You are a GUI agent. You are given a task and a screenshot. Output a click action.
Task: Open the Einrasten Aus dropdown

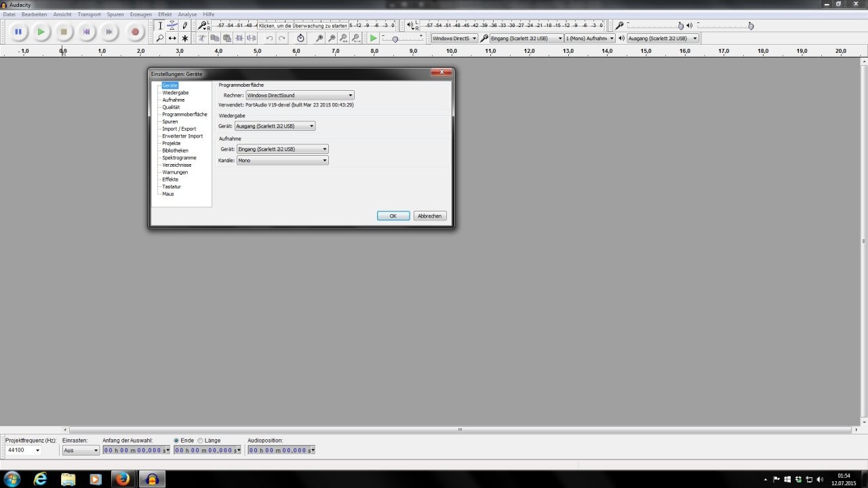click(81, 450)
